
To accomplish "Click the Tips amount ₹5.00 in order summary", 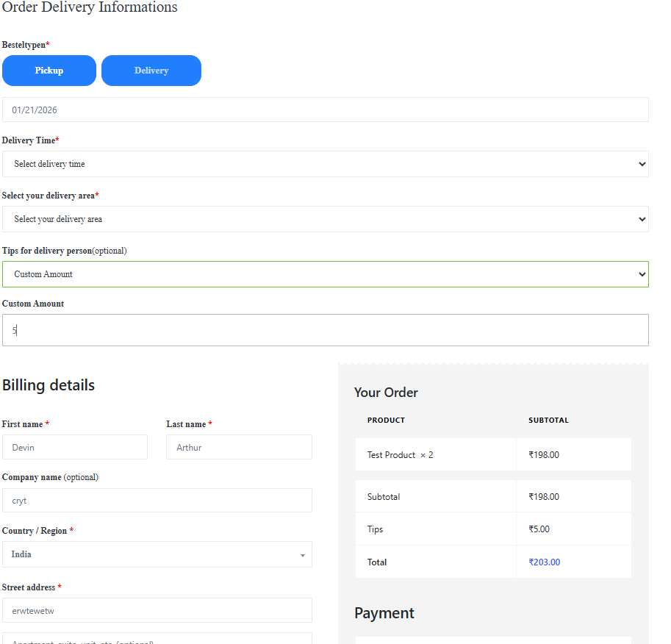I will [x=539, y=529].
